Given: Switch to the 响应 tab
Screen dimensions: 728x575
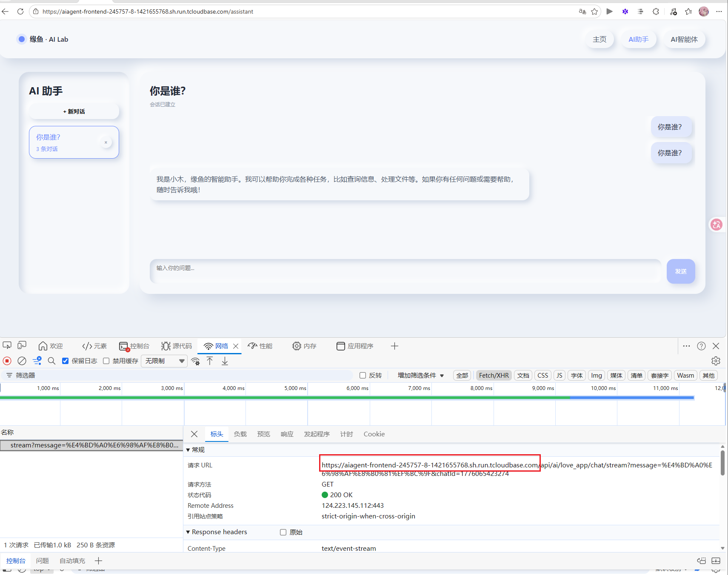Looking at the screenshot, I should pyautogui.click(x=287, y=434).
